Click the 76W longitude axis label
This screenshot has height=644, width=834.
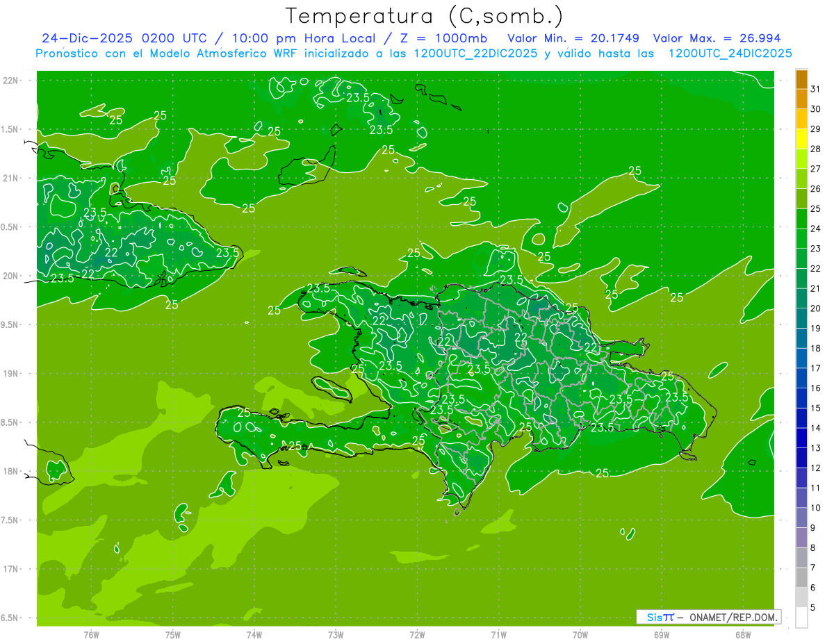coord(91,635)
